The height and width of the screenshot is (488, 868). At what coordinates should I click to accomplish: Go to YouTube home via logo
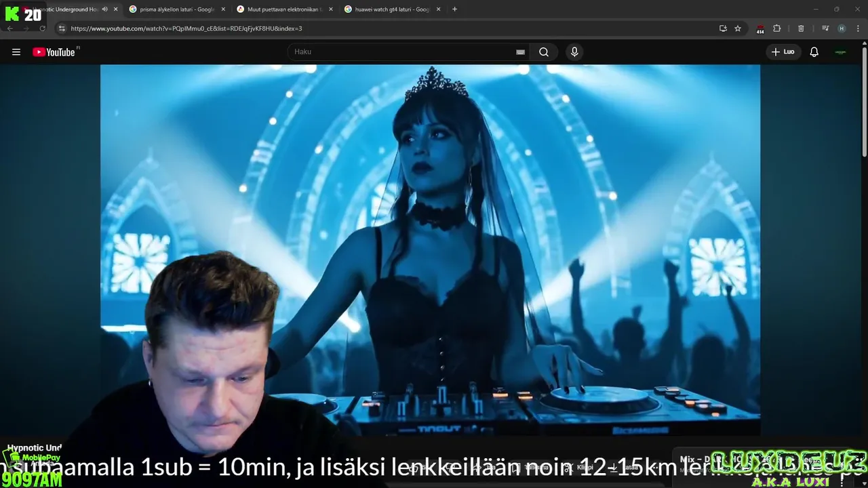pyautogui.click(x=54, y=52)
